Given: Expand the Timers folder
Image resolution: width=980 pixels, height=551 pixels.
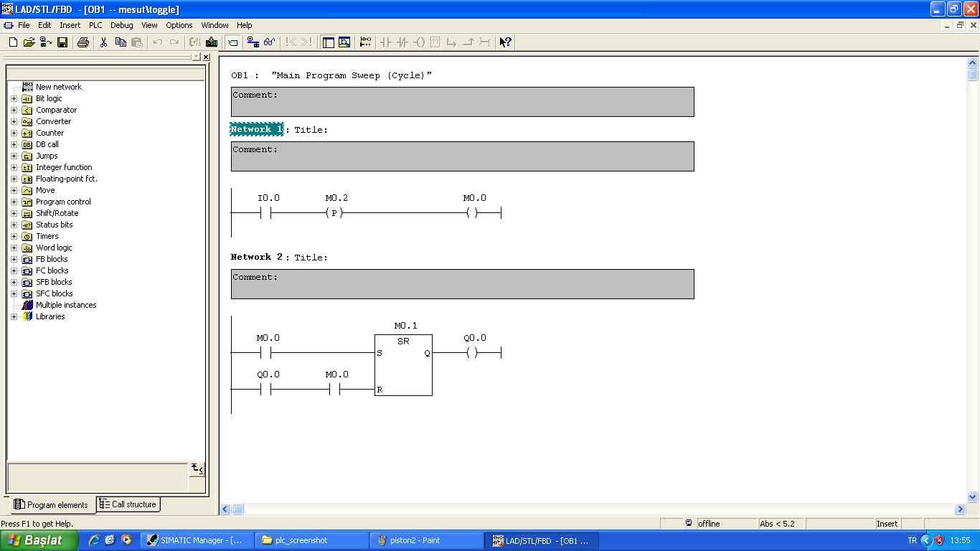Looking at the screenshot, I should coord(14,236).
